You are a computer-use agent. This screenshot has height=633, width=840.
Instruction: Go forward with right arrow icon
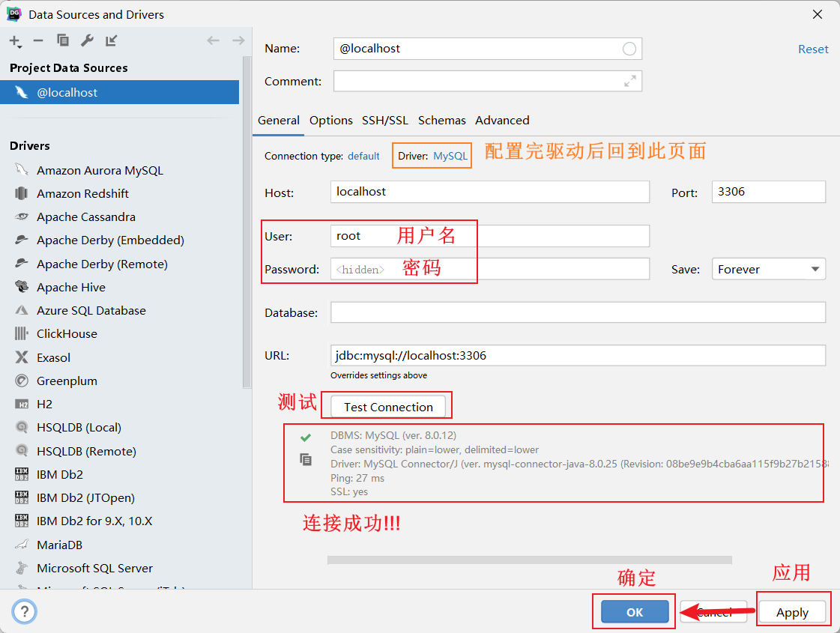click(238, 40)
